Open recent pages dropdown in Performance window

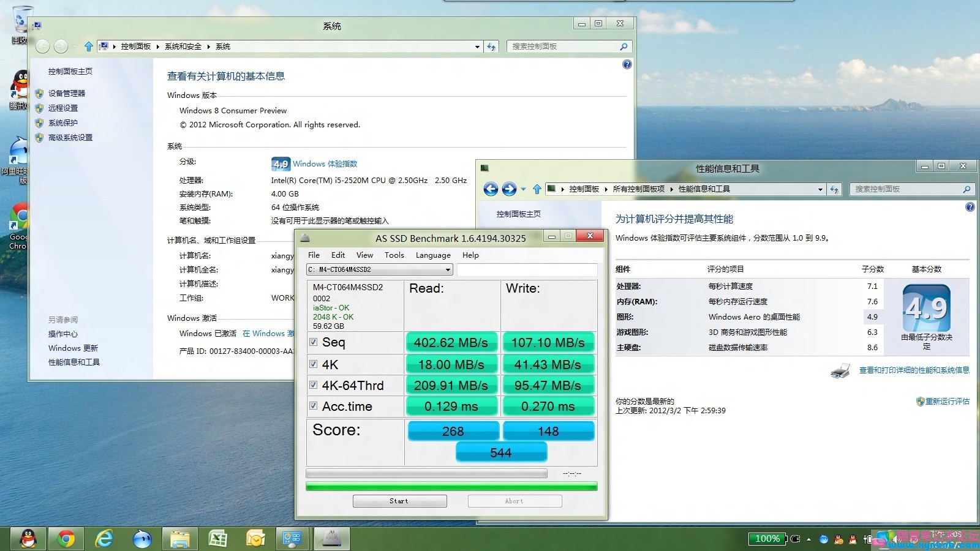pos(523,189)
